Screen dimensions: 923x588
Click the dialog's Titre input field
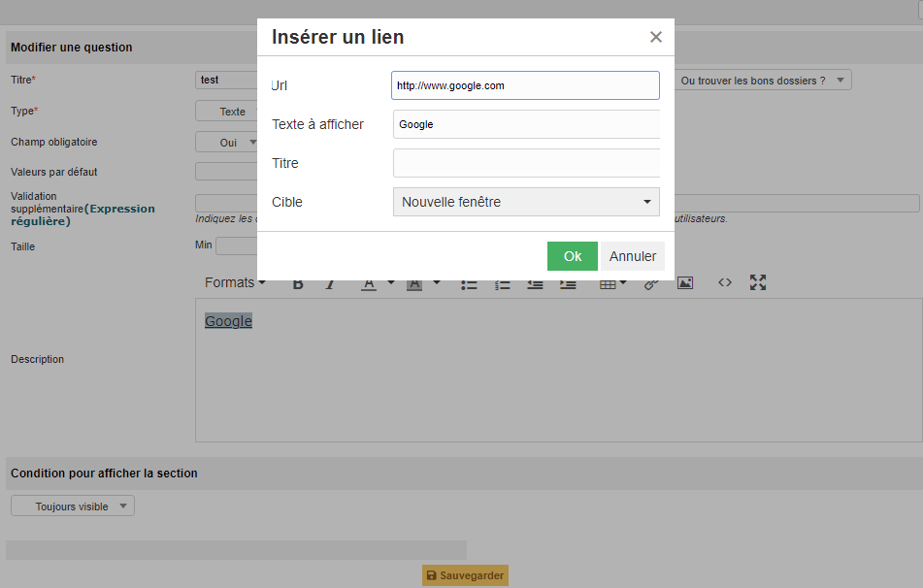click(526, 163)
